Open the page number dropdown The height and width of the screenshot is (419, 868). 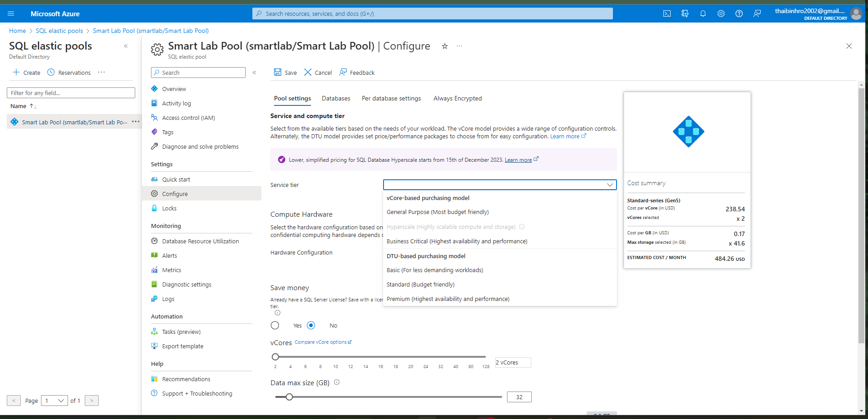coord(55,401)
